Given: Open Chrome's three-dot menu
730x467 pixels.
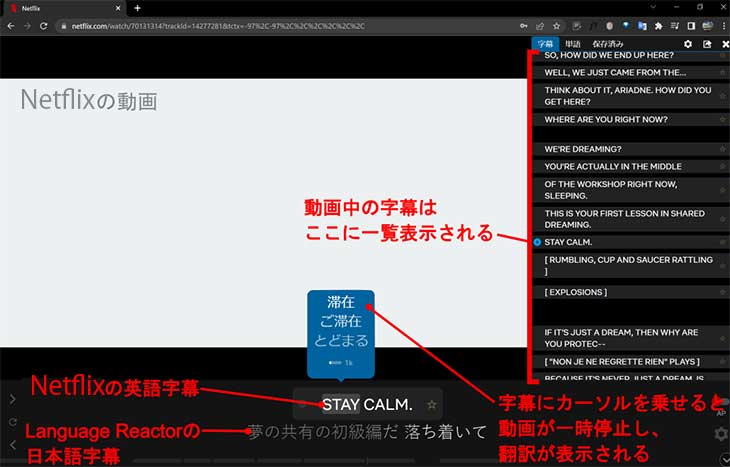Looking at the screenshot, I should point(723,26).
